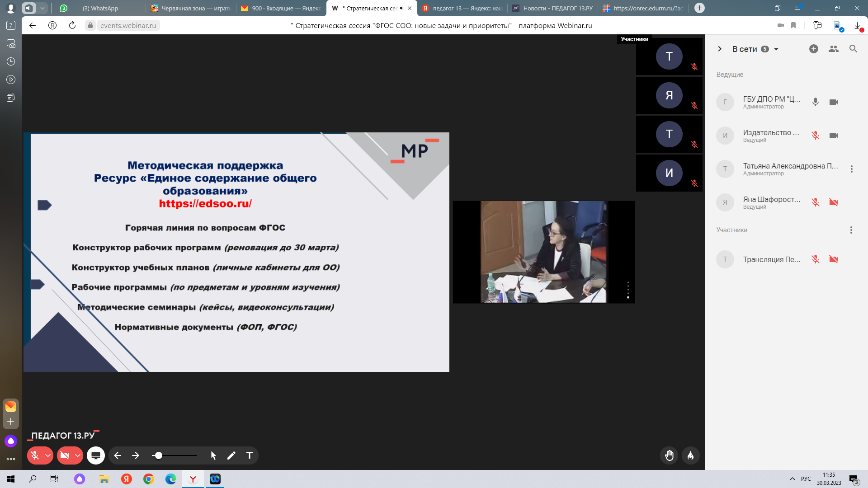Screen dimensions: 868x488
Task: Switch to the WhatsApp browser tab
Action: point(100,8)
